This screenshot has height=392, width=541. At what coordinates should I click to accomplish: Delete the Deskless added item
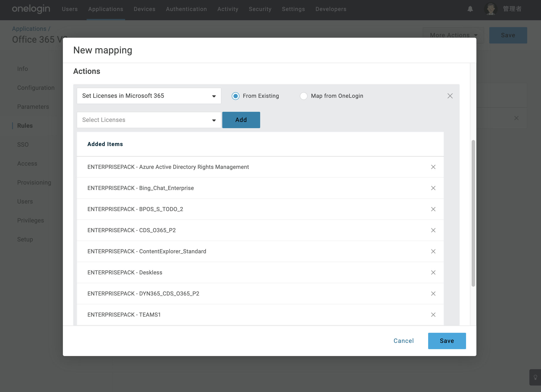433,272
